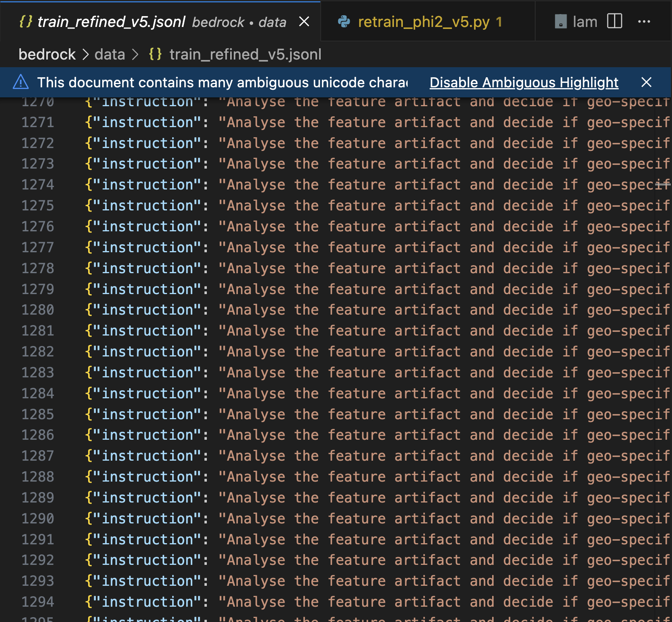The width and height of the screenshot is (672, 622).
Task: Click the word Analyse on line 1284
Action: click(x=256, y=393)
